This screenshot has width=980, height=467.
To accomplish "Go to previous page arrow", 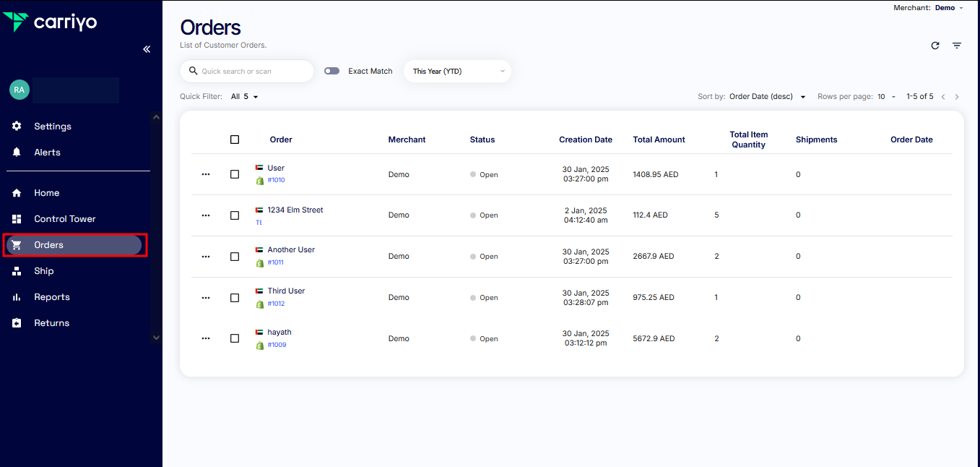I will click(942, 97).
